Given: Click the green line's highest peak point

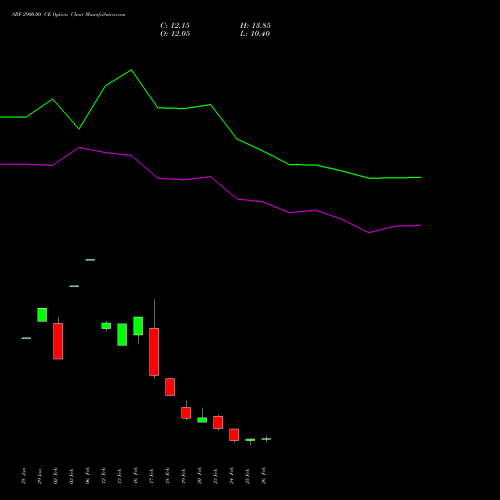Looking at the screenshot, I should click(x=131, y=70).
